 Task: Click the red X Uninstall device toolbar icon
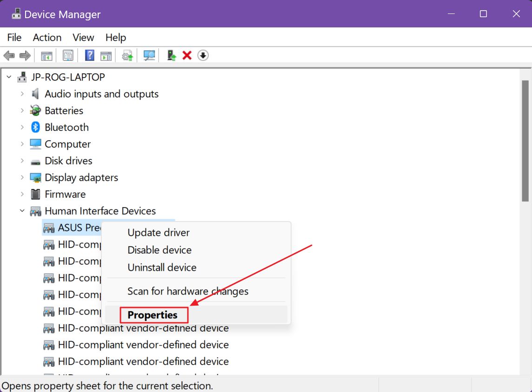click(x=186, y=55)
